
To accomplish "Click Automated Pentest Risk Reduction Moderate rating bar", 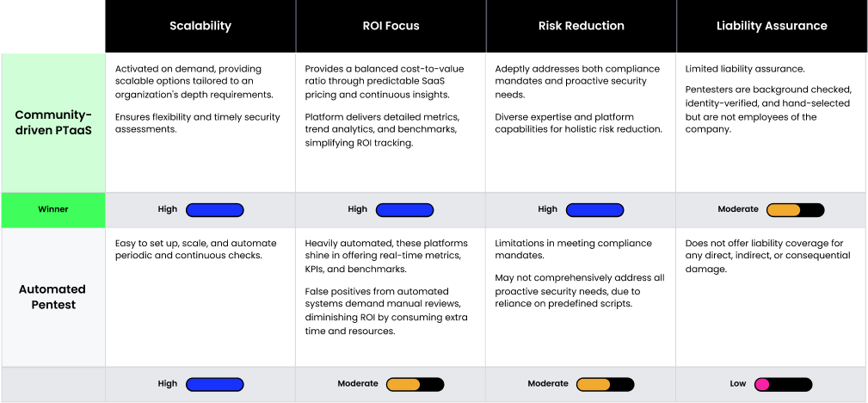I will (x=605, y=384).
